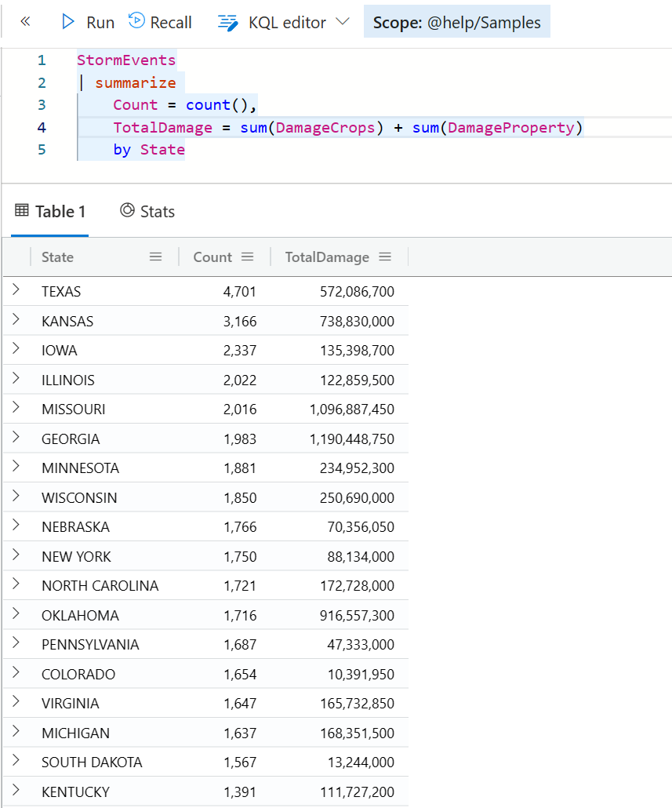
Task: Select the KENTUCKY state cell
Action: tap(76, 792)
